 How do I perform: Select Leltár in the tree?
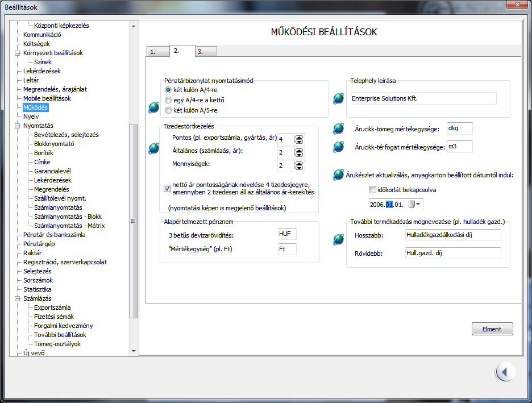tap(31, 80)
